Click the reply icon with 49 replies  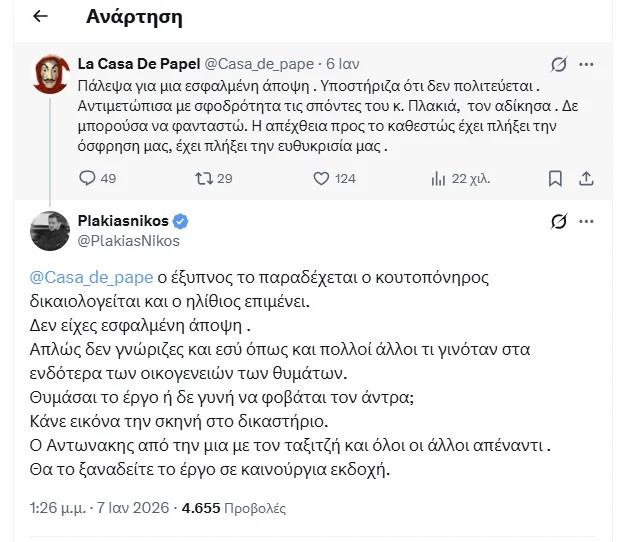[x=85, y=178]
